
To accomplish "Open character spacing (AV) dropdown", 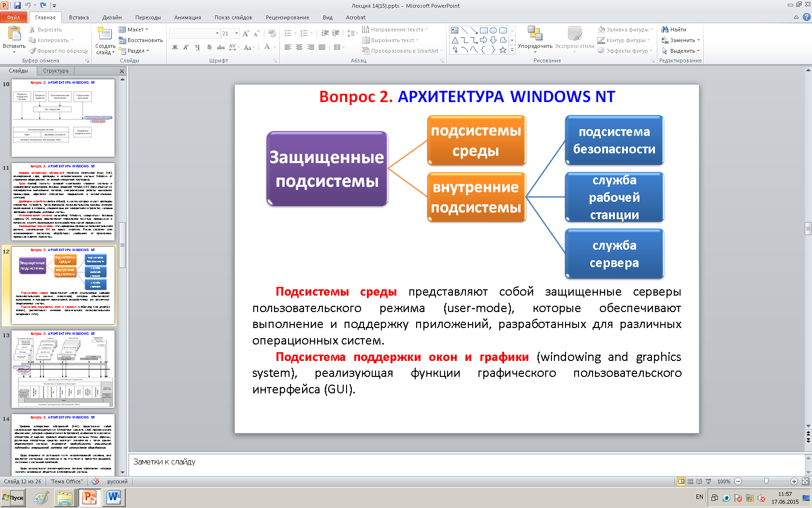I will tap(234, 47).
